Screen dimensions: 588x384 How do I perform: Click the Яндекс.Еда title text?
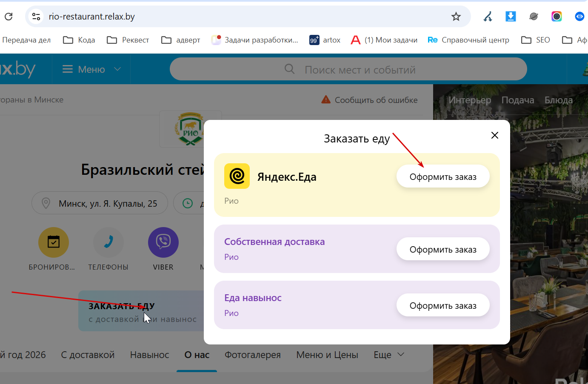(x=287, y=177)
